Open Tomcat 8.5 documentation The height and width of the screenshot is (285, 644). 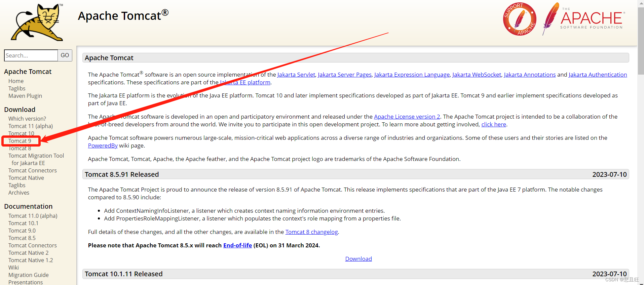22,238
